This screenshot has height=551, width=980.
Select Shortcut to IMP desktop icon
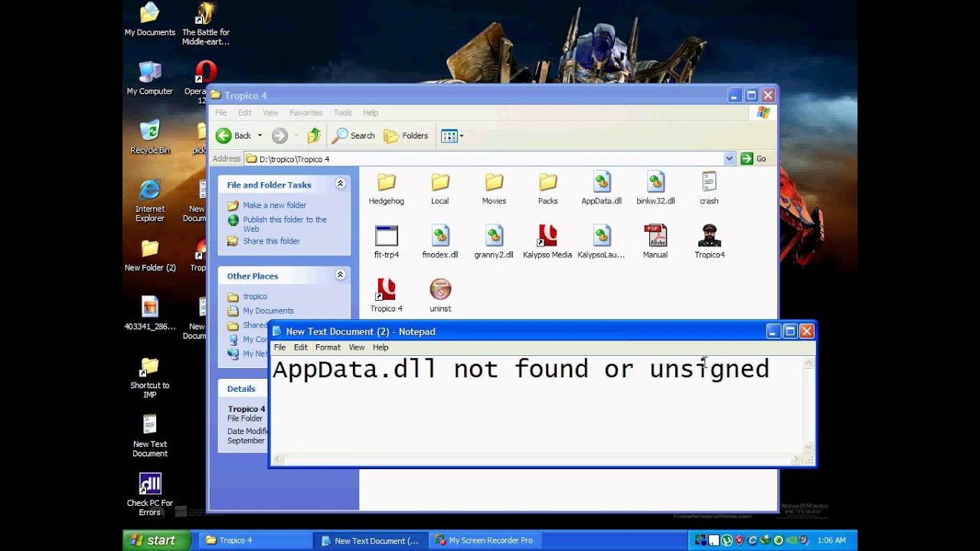click(x=150, y=377)
